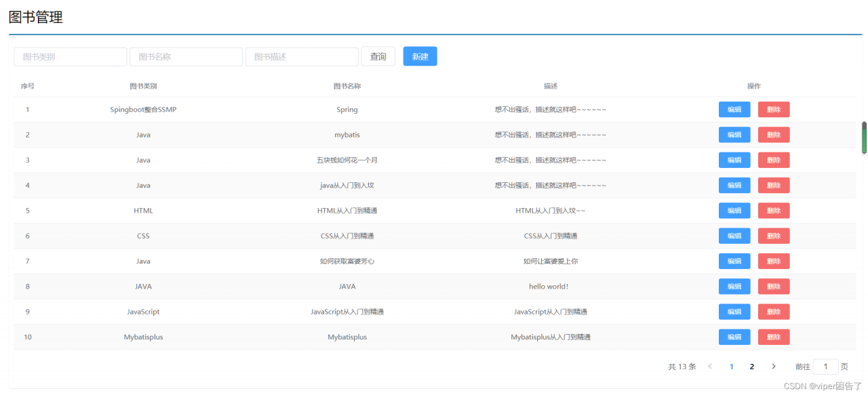Delete the JavaScript从入门到精通 row
The width and height of the screenshot is (868, 395).
pyautogui.click(x=774, y=312)
